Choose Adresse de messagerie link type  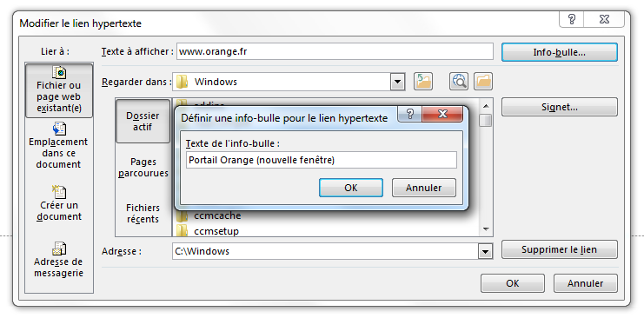pos(59,260)
